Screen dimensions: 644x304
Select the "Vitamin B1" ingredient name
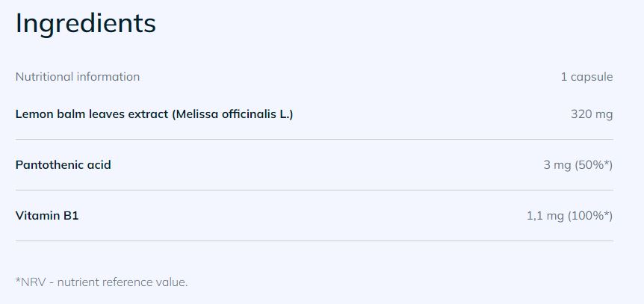coord(46,216)
